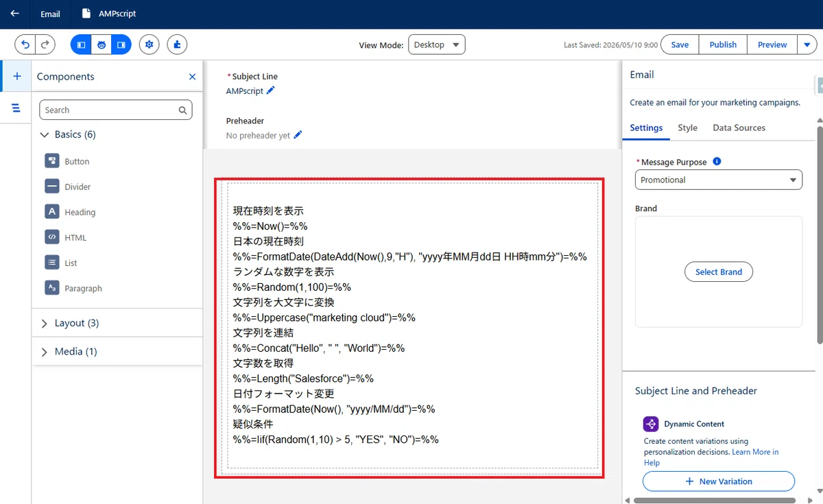Image resolution: width=823 pixels, height=504 pixels.
Task: Select the Paragraph component icon
Action: pyautogui.click(x=52, y=288)
